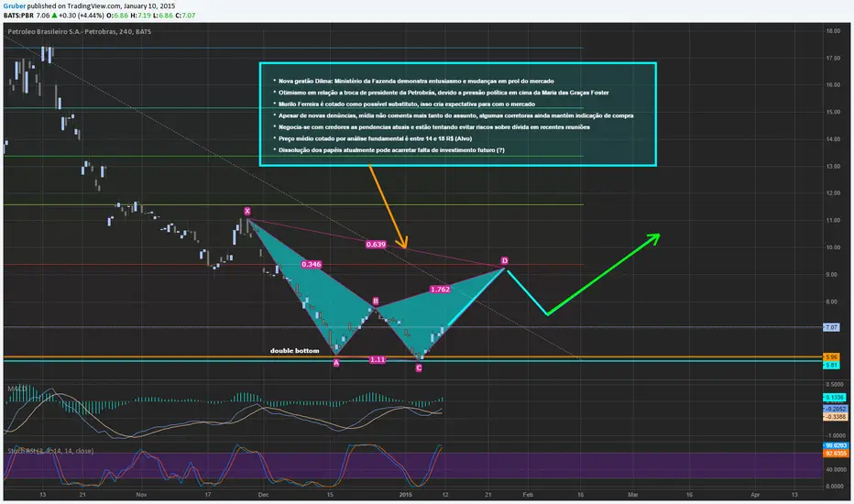Viewport: 854px width, 504px height.
Task: Select the B point marker of the pattern
Action: tap(376, 301)
